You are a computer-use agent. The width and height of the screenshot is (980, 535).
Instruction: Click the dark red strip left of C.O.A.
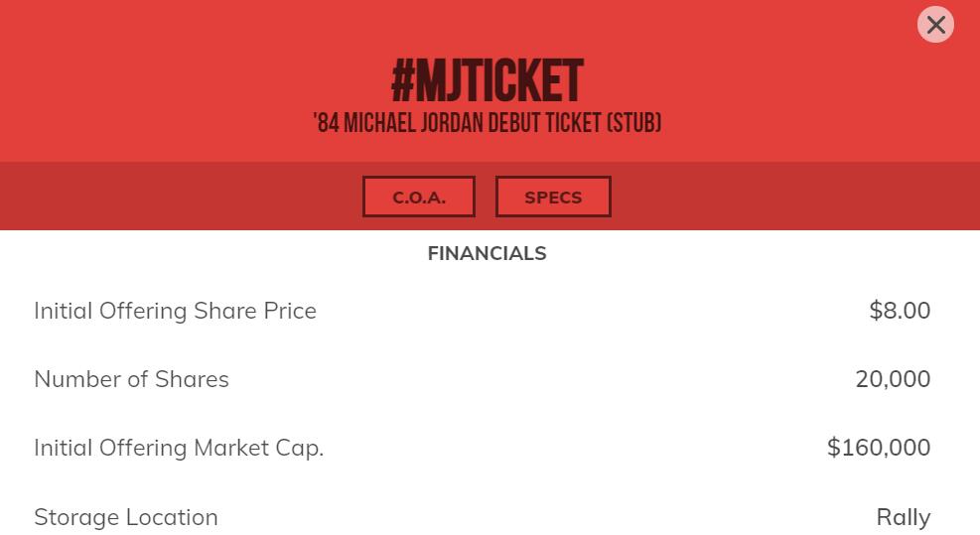pos(179,197)
